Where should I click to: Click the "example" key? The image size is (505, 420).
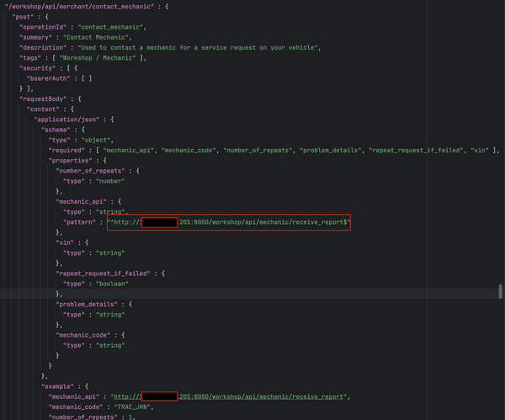tap(57, 386)
